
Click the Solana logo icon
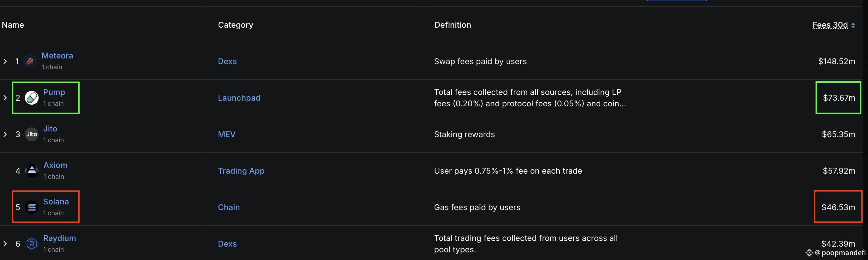pyautogui.click(x=32, y=207)
